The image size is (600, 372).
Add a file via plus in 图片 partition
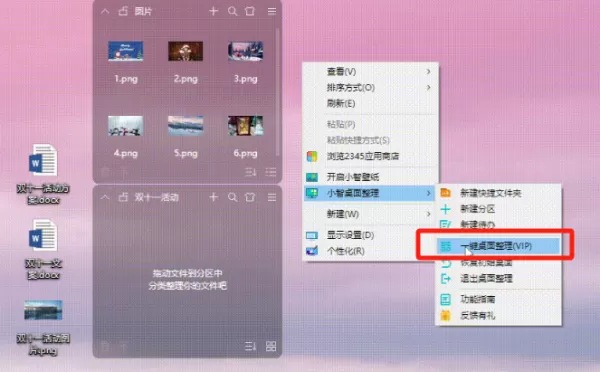pyautogui.click(x=214, y=11)
